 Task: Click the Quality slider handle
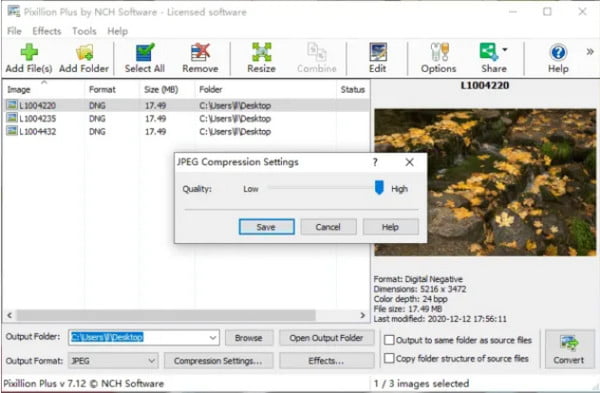click(x=379, y=188)
